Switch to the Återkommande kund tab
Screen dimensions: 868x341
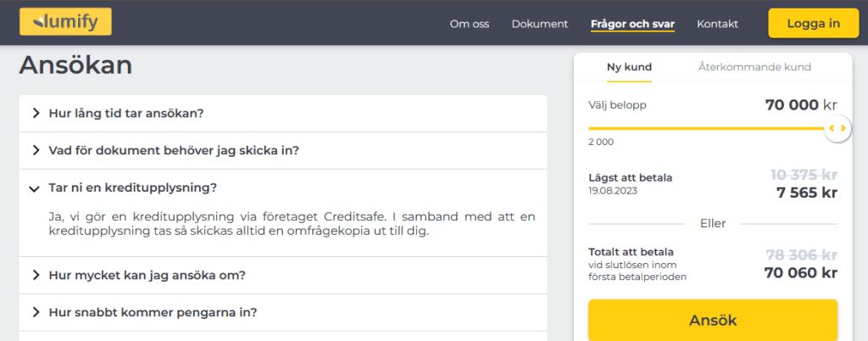click(x=754, y=68)
